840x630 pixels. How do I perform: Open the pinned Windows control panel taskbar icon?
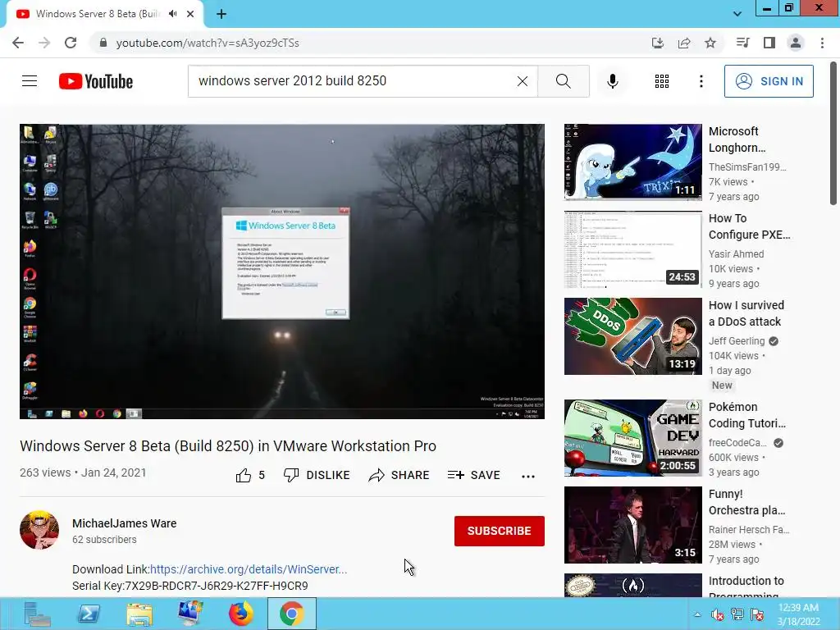(x=190, y=614)
